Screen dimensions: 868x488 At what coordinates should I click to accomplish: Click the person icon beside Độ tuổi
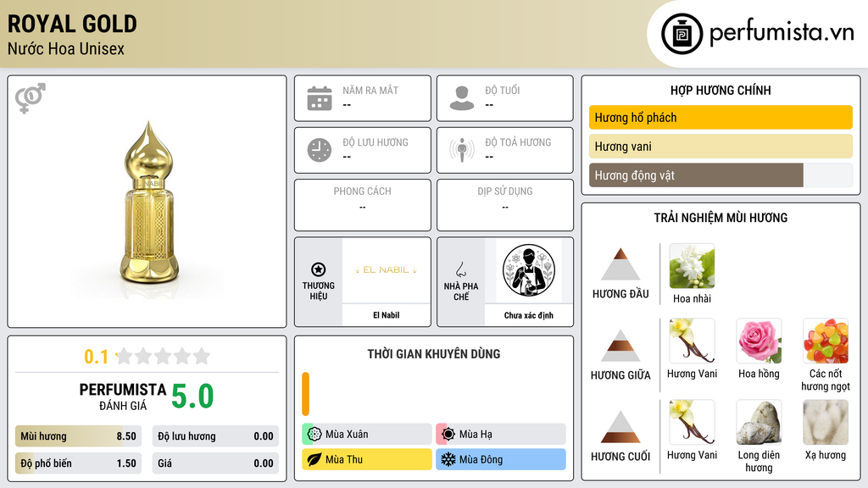tap(462, 98)
